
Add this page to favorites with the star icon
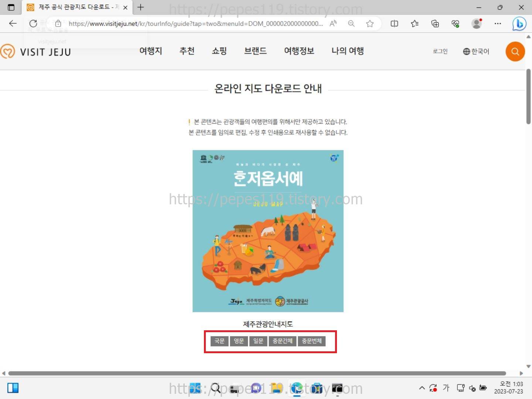370,24
